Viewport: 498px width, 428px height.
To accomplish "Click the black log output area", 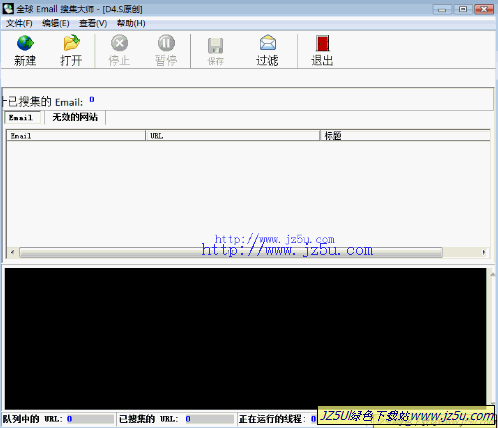I will [x=245, y=338].
